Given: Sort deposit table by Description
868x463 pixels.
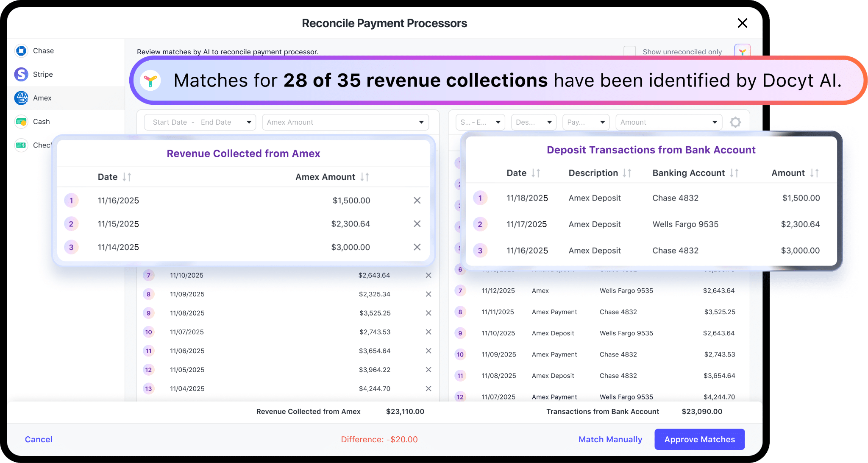Looking at the screenshot, I should [x=627, y=173].
